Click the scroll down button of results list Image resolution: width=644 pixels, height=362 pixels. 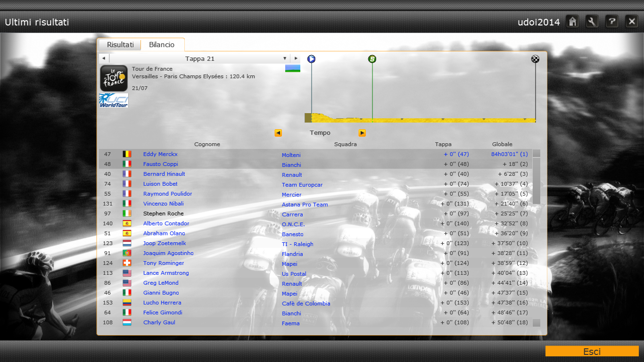tap(537, 323)
